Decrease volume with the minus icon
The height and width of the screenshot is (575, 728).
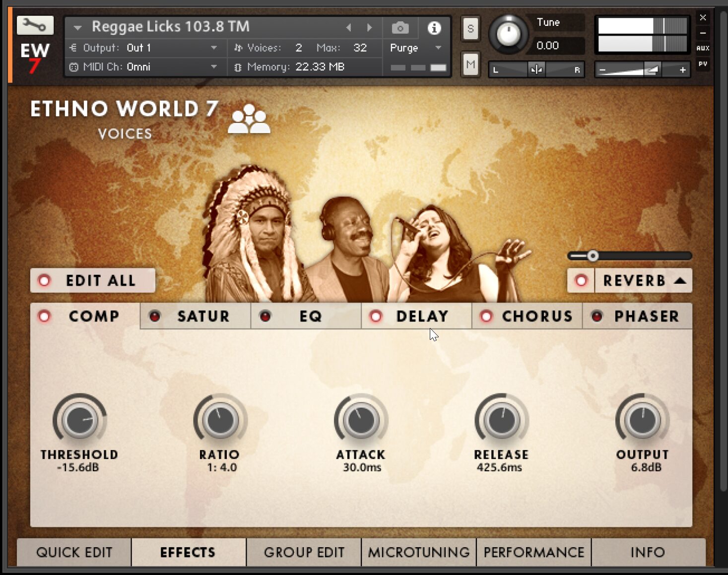click(602, 70)
